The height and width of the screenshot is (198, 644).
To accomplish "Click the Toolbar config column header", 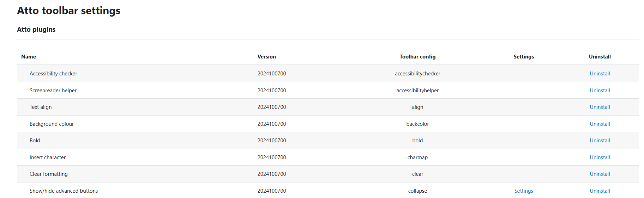I will coord(417,57).
